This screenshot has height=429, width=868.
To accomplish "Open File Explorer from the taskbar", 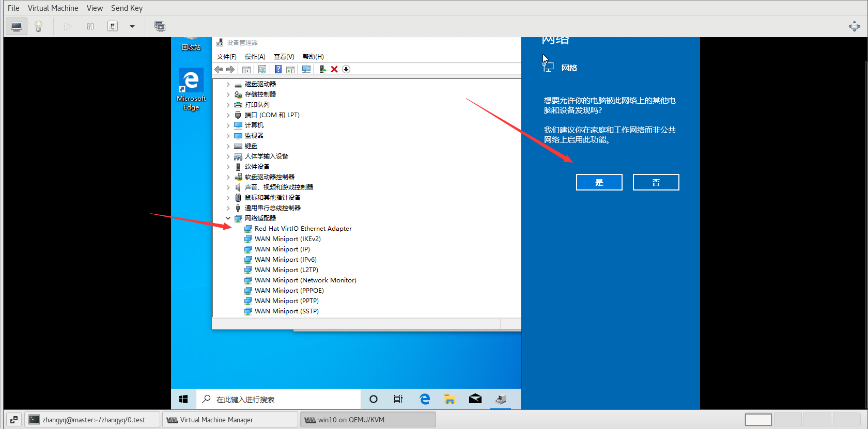I will pos(450,399).
